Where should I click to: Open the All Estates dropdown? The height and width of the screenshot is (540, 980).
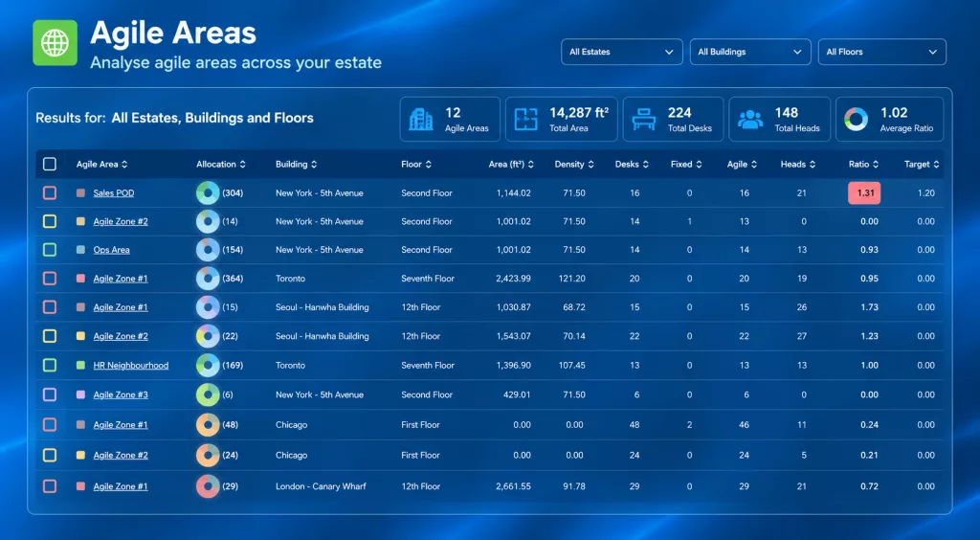pos(621,52)
